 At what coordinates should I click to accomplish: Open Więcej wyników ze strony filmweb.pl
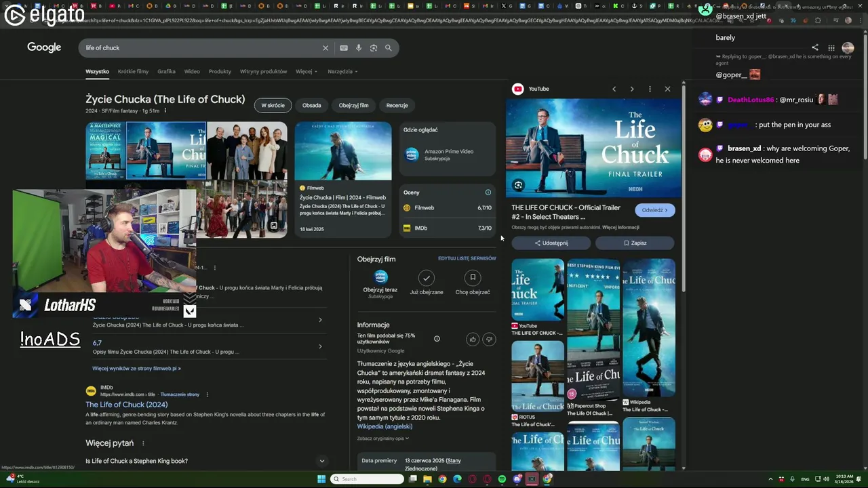click(136, 369)
